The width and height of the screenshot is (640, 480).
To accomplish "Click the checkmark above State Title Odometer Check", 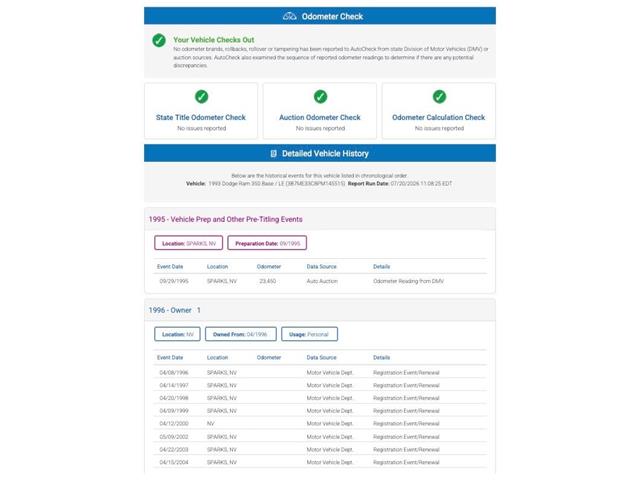I will (x=201, y=97).
